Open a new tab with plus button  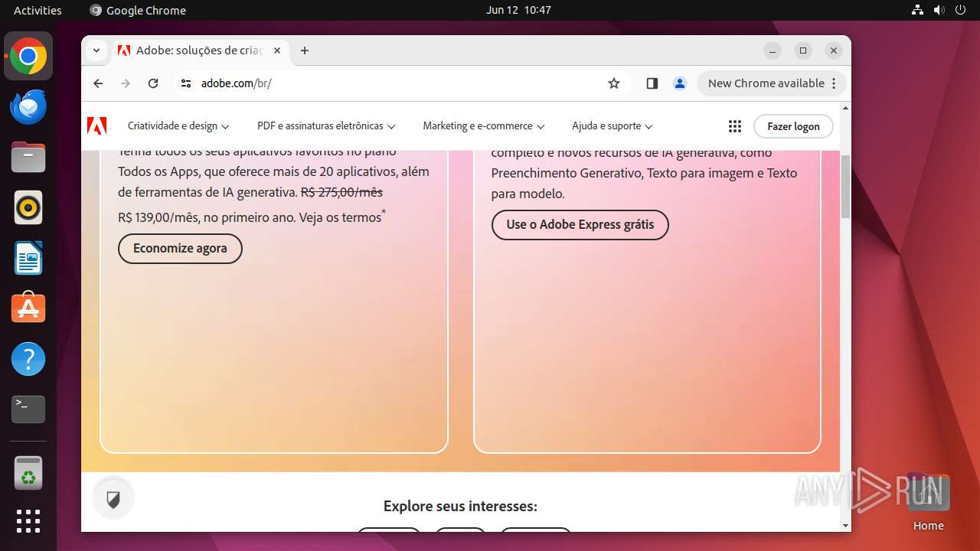[305, 51]
